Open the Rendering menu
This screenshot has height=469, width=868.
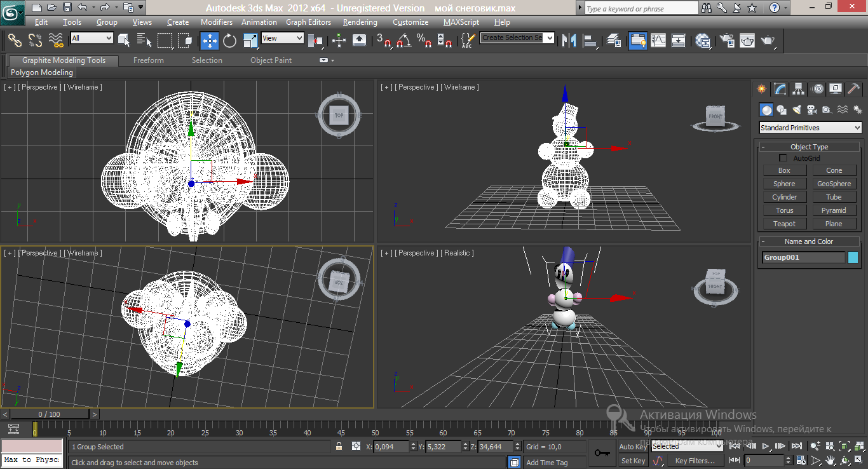360,22
